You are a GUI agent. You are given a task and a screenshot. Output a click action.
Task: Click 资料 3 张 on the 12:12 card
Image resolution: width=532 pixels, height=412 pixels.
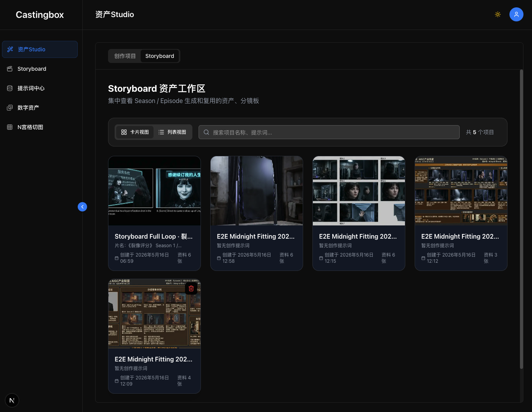[x=490, y=258]
